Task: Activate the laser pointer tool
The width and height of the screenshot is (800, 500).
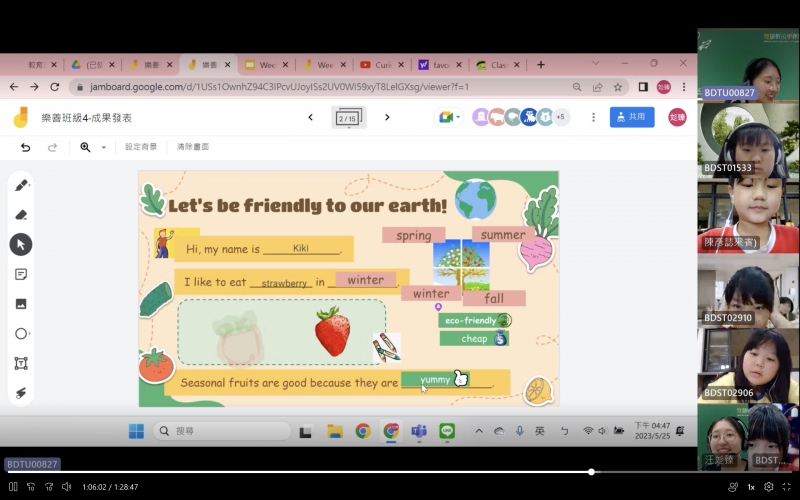Action: point(21,393)
